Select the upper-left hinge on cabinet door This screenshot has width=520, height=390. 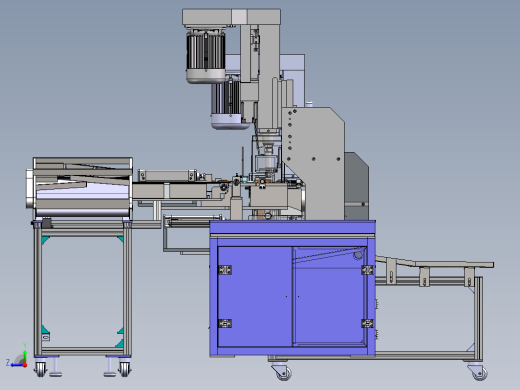tap(225, 270)
